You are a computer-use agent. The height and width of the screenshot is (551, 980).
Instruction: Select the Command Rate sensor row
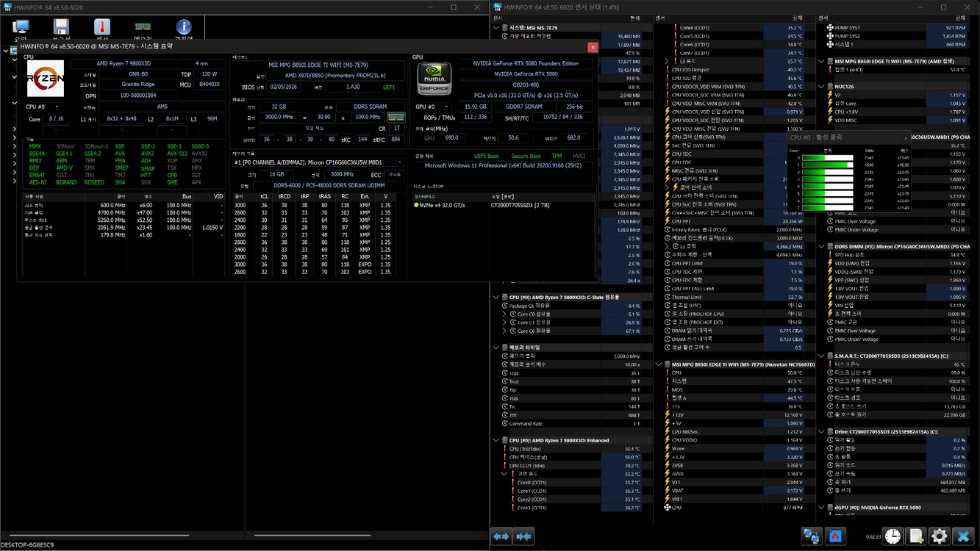(571, 423)
